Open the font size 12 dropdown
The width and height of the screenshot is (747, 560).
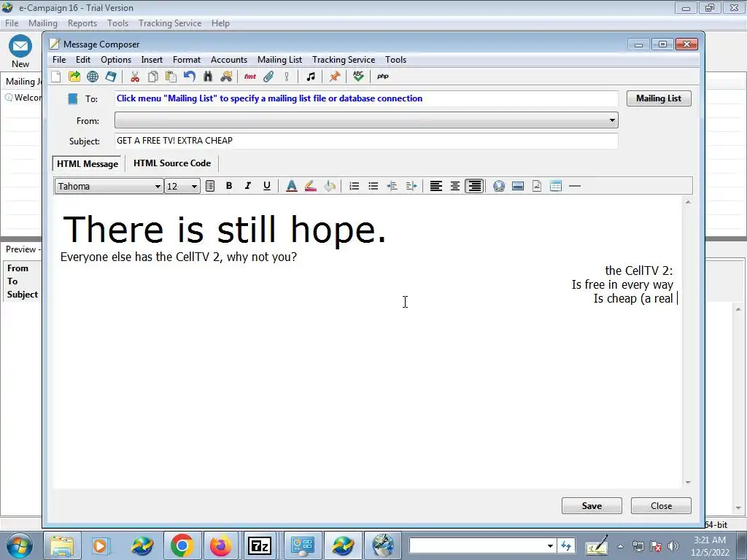pyautogui.click(x=194, y=187)
